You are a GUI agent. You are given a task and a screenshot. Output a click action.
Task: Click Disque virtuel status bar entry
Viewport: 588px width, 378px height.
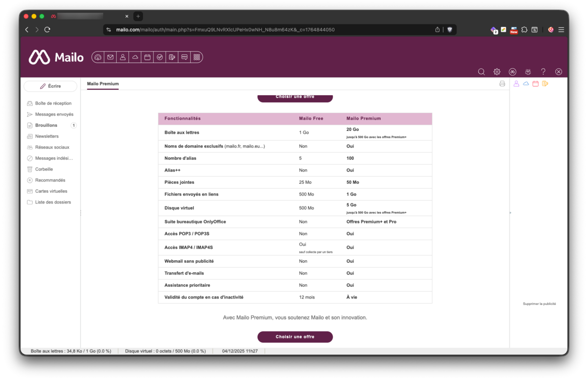point(166,352)
